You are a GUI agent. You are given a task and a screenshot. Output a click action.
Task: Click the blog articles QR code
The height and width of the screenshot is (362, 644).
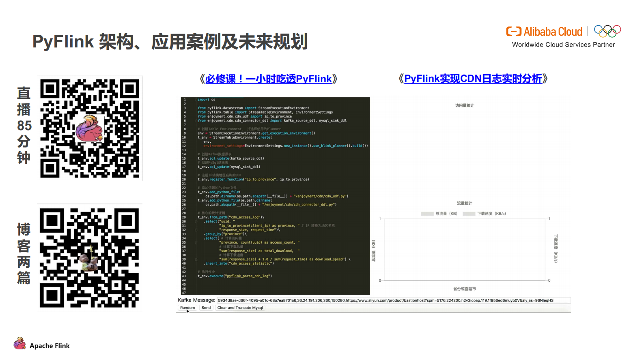pos(90,257)
